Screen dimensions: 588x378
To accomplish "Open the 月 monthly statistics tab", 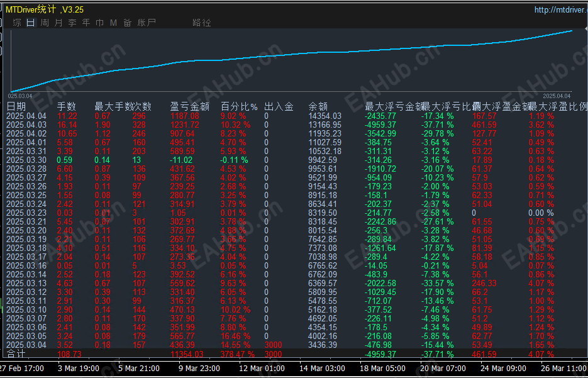I will (x=58, y=23).
